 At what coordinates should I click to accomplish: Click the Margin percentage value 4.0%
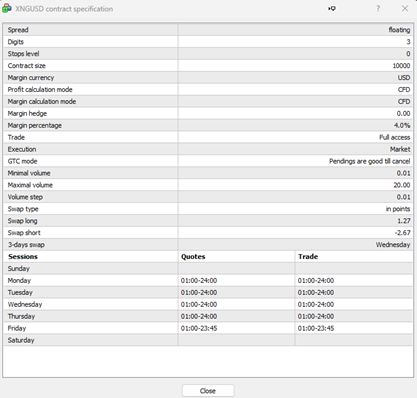click(x=402, y=126)
